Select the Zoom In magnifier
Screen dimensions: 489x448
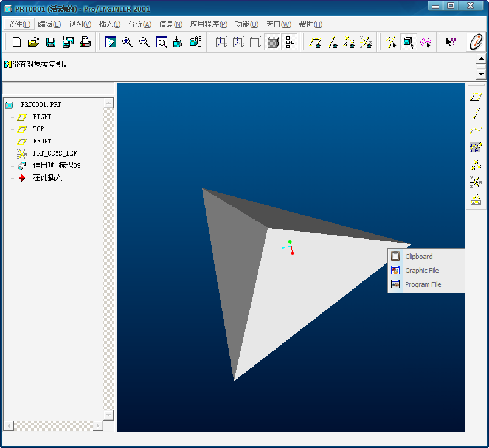[x=127, y=42]
